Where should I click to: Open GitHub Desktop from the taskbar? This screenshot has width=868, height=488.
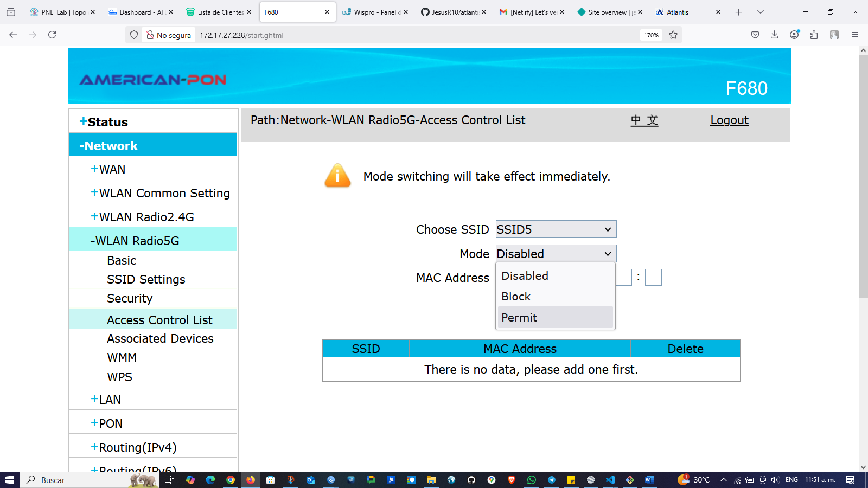[x=471, y=480]
